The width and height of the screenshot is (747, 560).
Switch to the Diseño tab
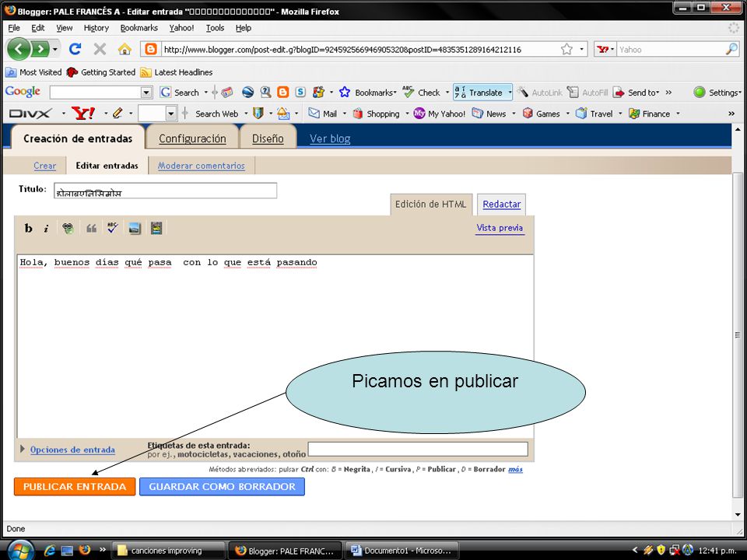coord(268,138)
